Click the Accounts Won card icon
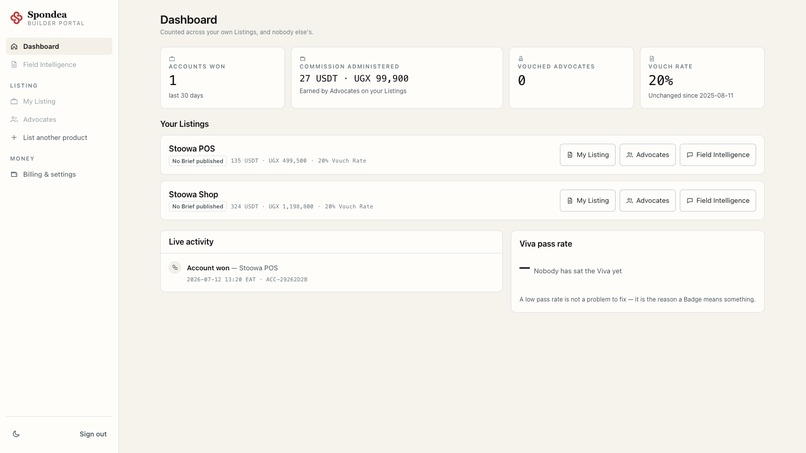This screenshot has height=453, width=806. 172,59
